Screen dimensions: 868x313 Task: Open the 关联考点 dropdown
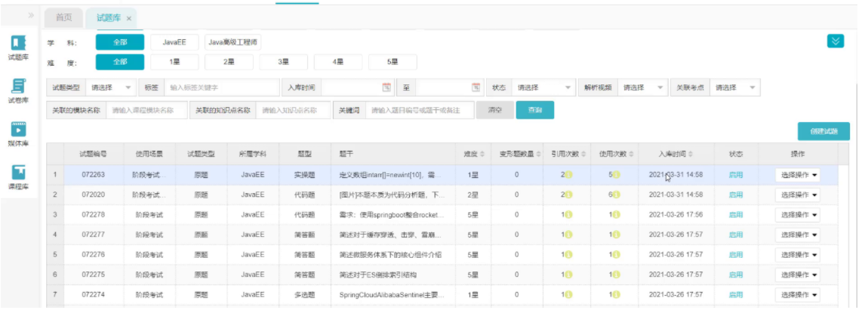734,87
